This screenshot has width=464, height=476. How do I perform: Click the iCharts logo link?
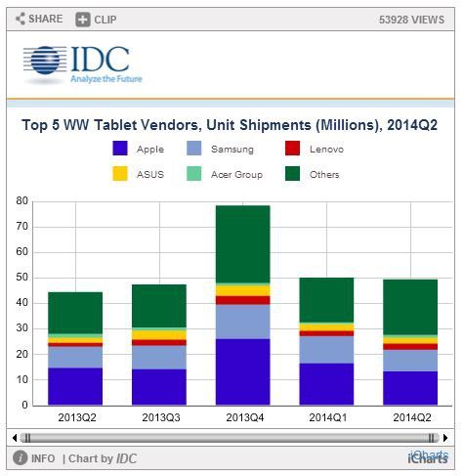pos(428,457)
